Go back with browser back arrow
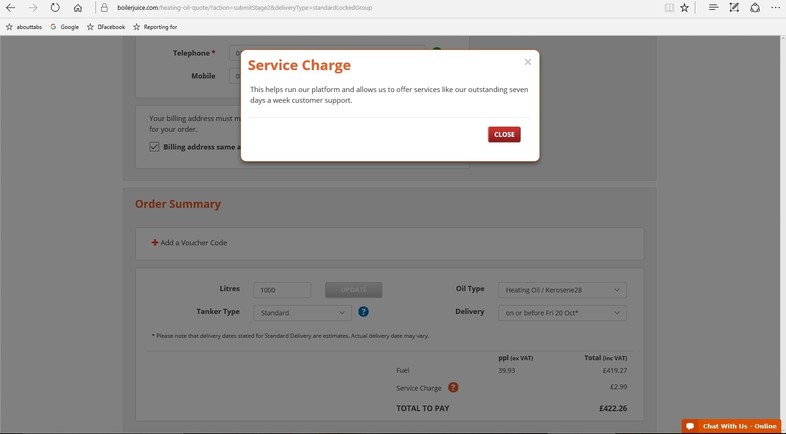This screenshot has width=786, height=434. click(10, 8)
